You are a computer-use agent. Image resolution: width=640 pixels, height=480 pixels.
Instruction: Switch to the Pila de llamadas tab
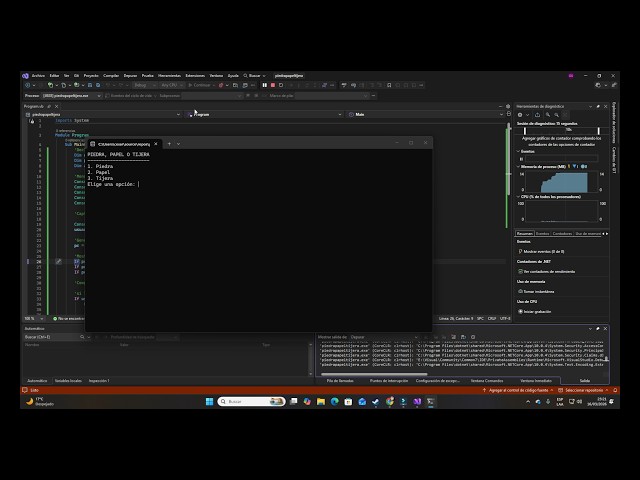(x=340, y=380)
